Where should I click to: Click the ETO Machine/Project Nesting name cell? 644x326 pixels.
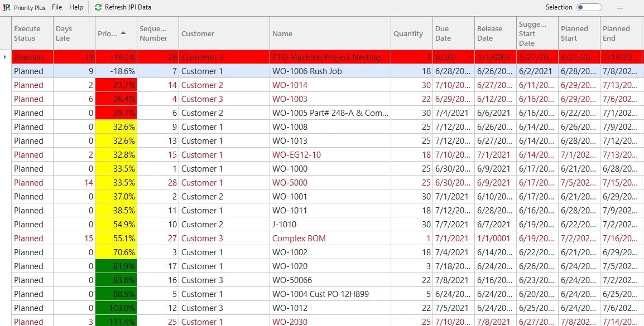(326, 57)
